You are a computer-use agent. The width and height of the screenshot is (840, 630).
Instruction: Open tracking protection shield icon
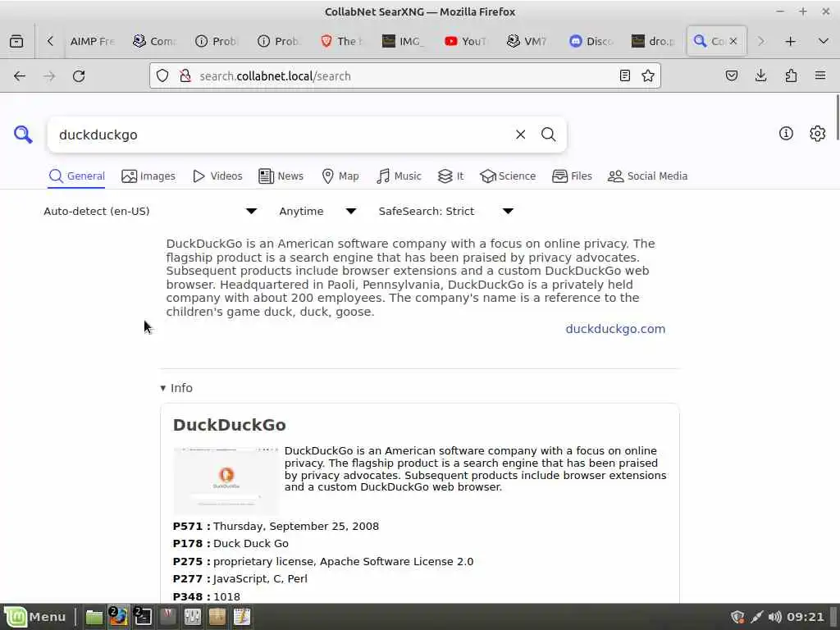point(162,76)
